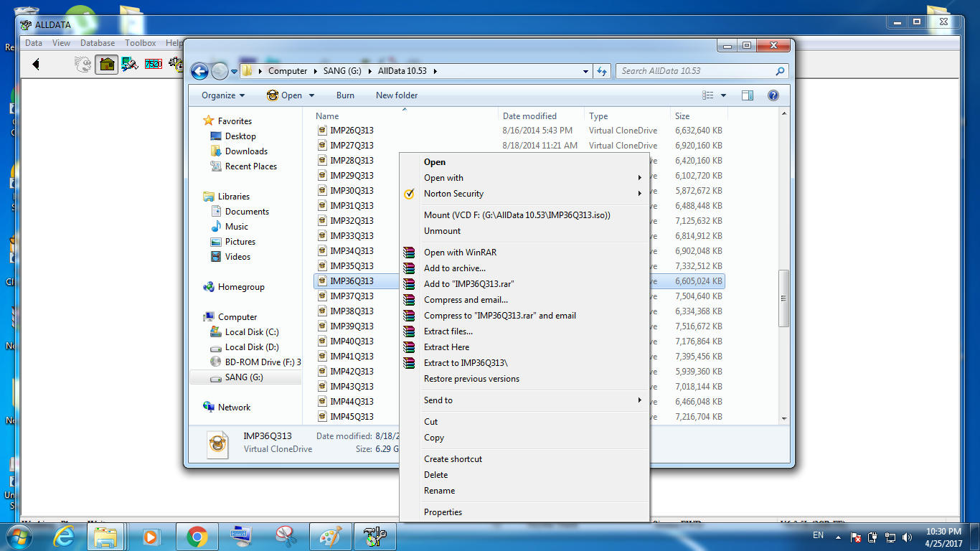This screenshot has width=980, height=551.
Task: Select Downloads under Favorites
Action: click(246, 151)
